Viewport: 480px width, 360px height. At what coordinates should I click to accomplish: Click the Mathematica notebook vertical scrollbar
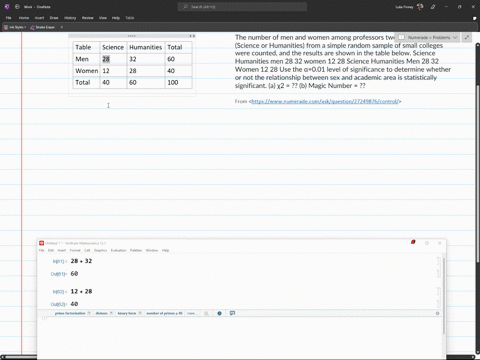[x=444, y=295]
